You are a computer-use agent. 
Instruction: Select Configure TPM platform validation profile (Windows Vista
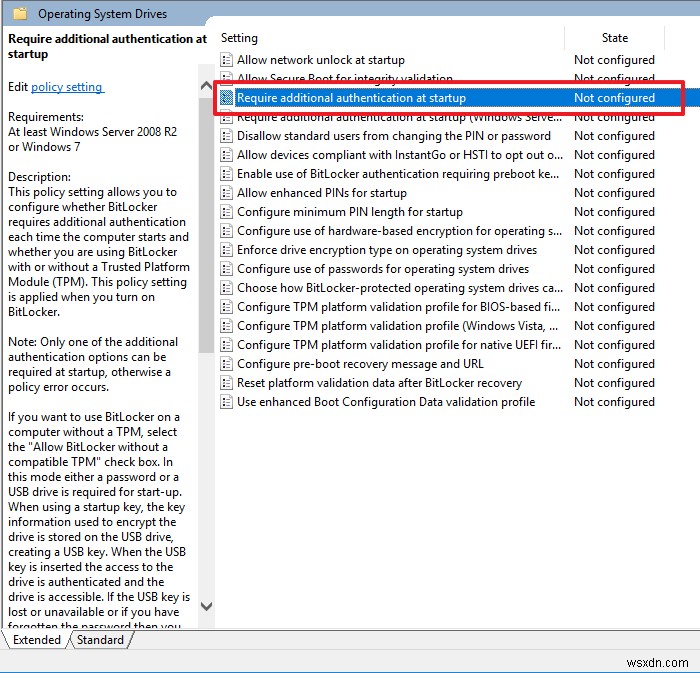(397, 326)
